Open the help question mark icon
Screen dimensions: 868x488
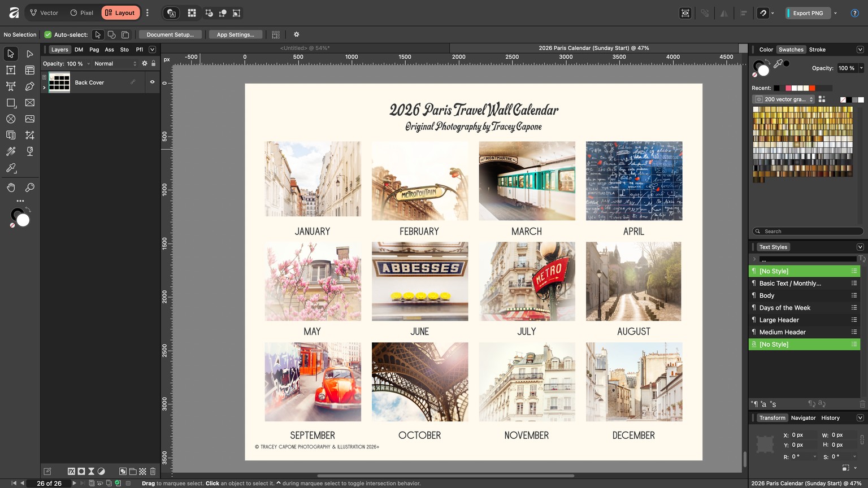[854, 13]
